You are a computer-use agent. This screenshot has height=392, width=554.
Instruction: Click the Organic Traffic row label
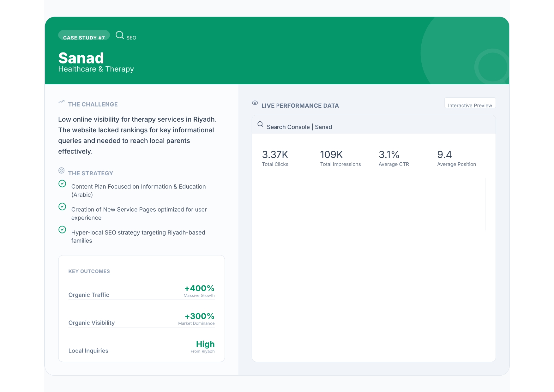point(89,295)
